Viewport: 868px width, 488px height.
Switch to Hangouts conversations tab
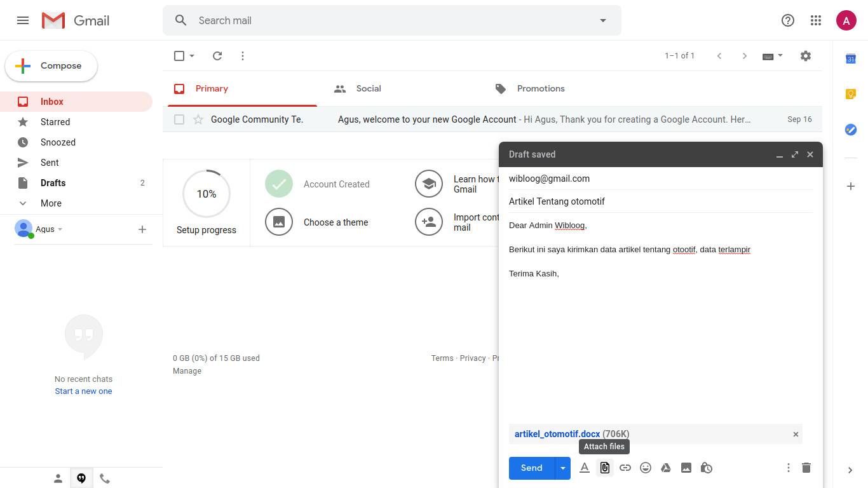81,478
